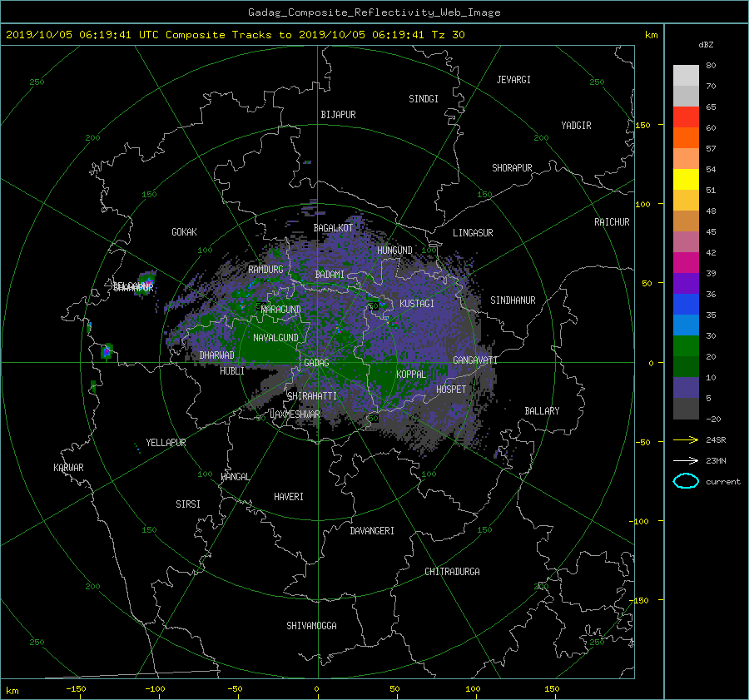Click the red 65 dBZ legend swatch
Screen dimensions: 749x700
[x=686, y=117]
